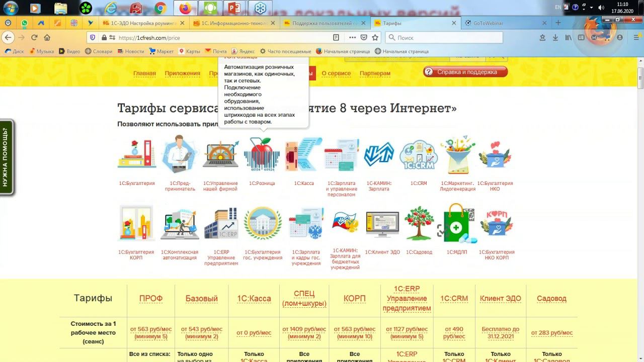This screenshot has width=644, height=362.
Task: Open the 1C:CRM cloud icon
Action: (419, 155)
